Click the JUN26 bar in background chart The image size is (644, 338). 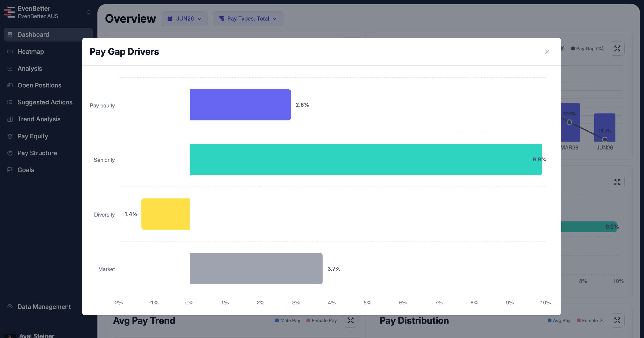[605, 127]
